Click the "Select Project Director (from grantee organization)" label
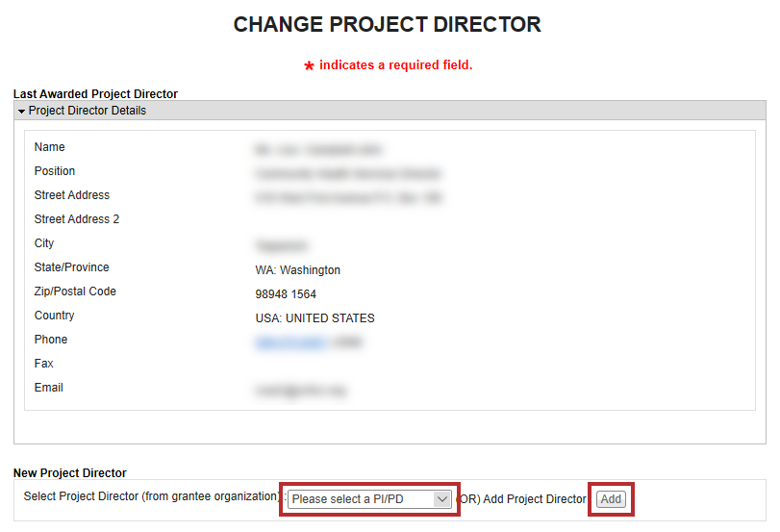The height and width of the screenshot is (532, 780). tap(152, 498)
